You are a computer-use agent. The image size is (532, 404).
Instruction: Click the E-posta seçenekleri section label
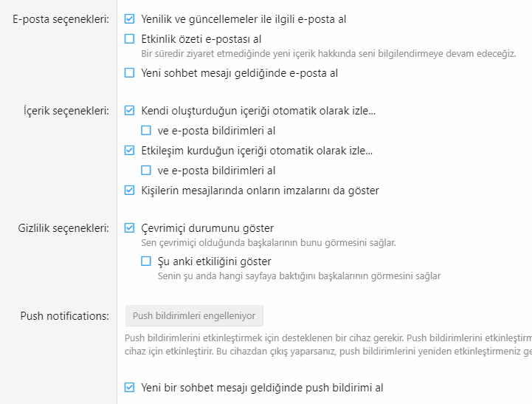61,19
